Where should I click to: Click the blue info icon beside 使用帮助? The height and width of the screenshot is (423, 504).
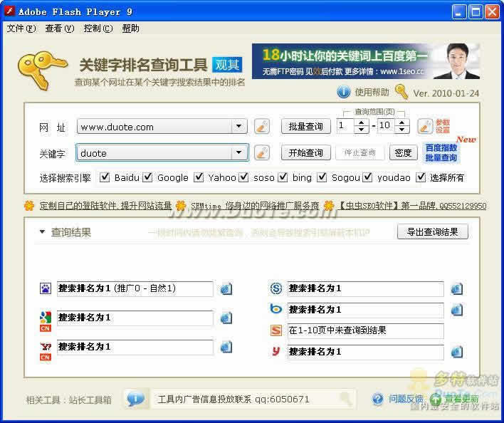(x=343, y=93)
